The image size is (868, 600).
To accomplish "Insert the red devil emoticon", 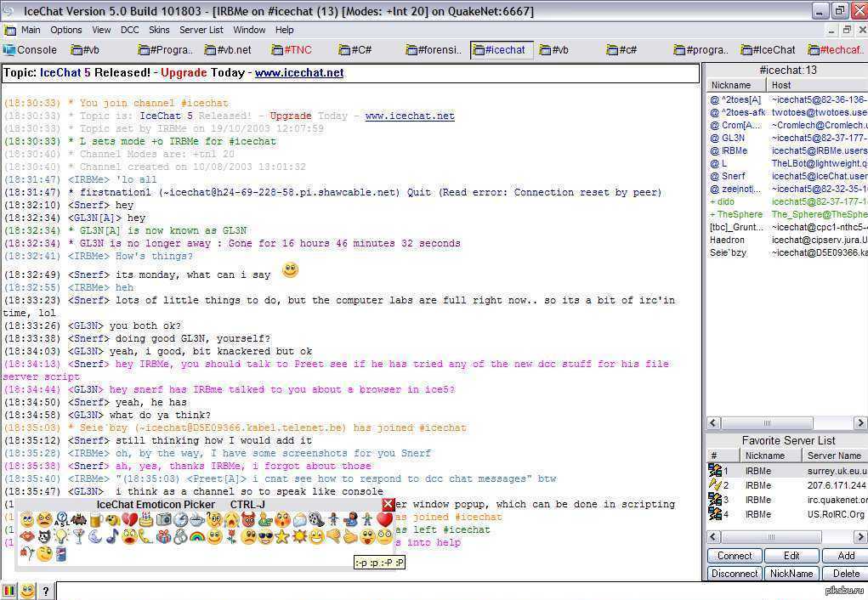I will (x=248, y=519).
